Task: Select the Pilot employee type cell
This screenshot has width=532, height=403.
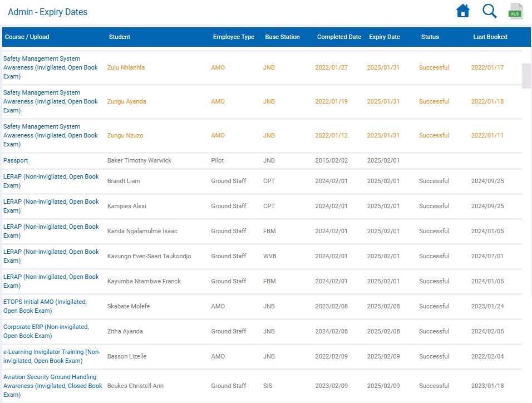Action: click(218, 161)
